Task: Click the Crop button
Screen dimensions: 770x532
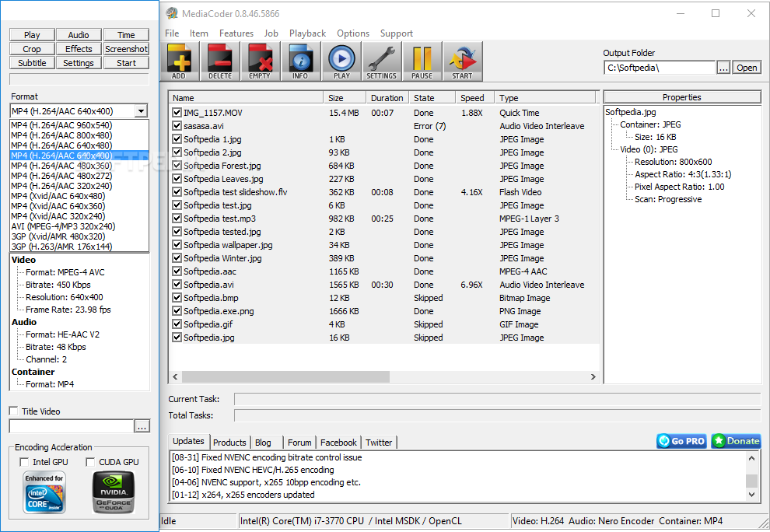Action: [x=32, y=49]
